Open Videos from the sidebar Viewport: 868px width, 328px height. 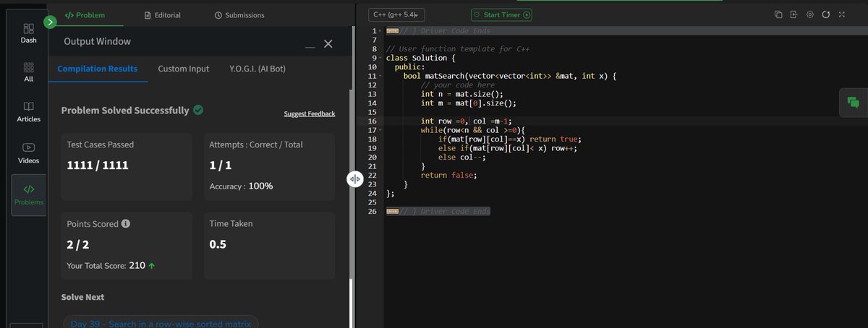[x=29, y=152]
